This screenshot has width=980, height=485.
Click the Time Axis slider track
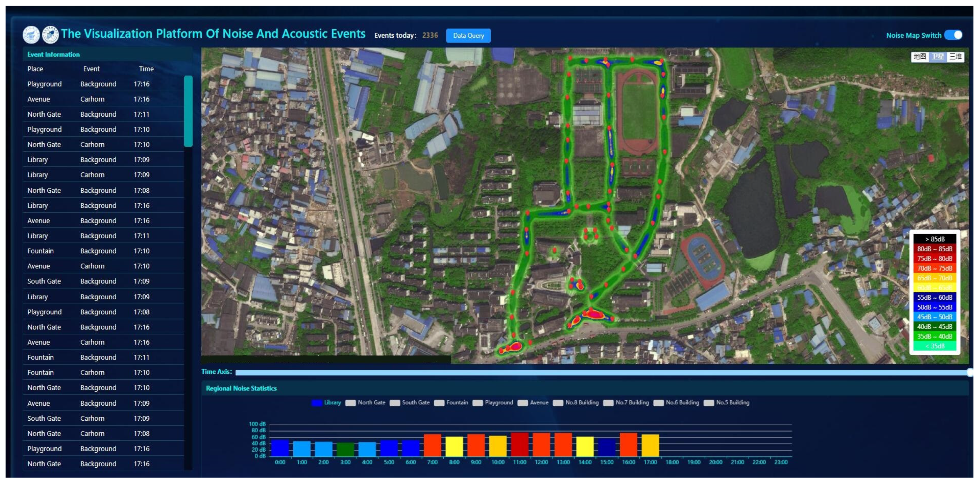[601, 372]
